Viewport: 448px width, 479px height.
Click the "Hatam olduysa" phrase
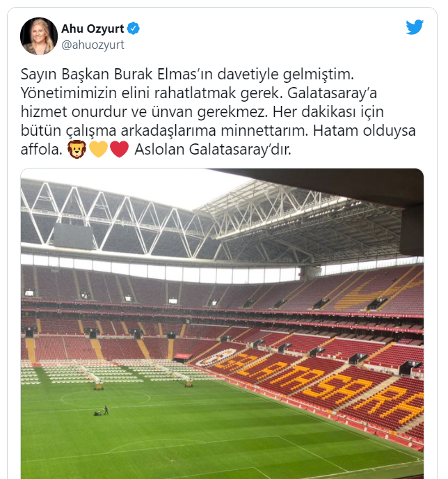[365, 131]
